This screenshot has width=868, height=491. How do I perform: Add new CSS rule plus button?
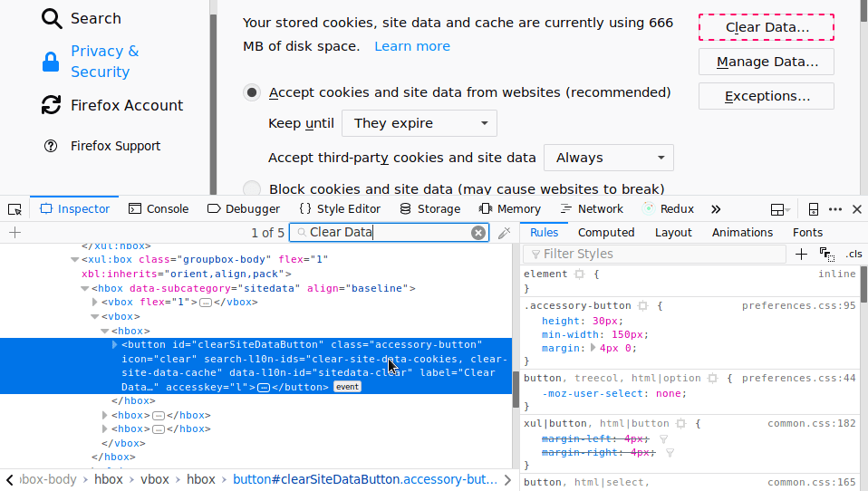tap(801, 254)
